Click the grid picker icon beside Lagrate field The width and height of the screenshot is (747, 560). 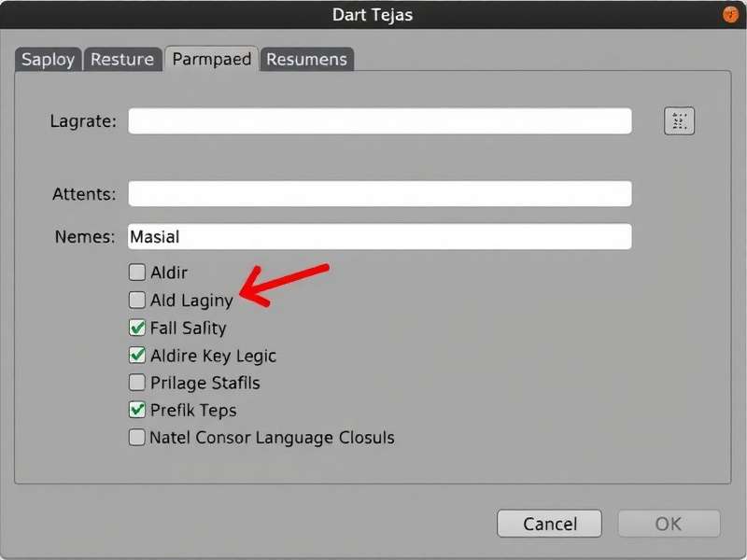pyautogui.click(x=680, y=119)
